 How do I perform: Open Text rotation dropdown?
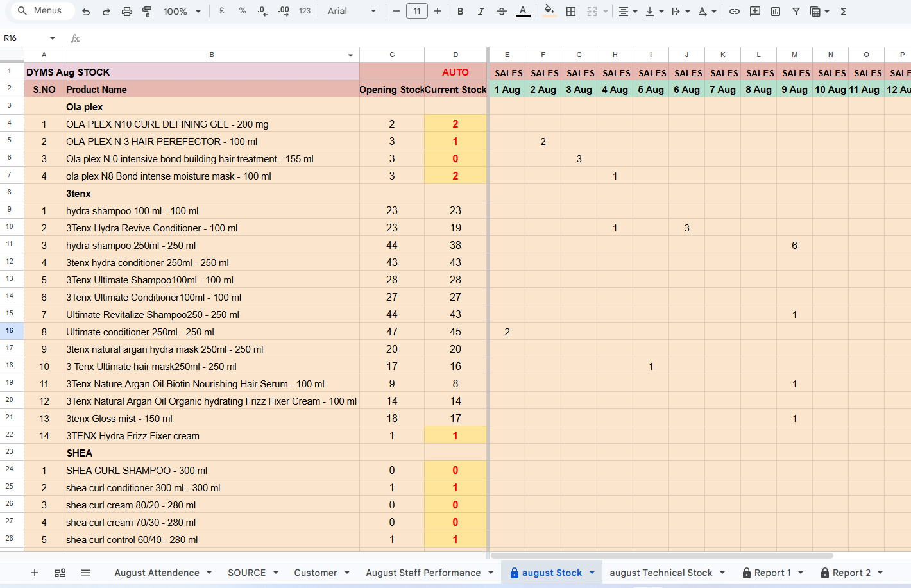point(707,11)
